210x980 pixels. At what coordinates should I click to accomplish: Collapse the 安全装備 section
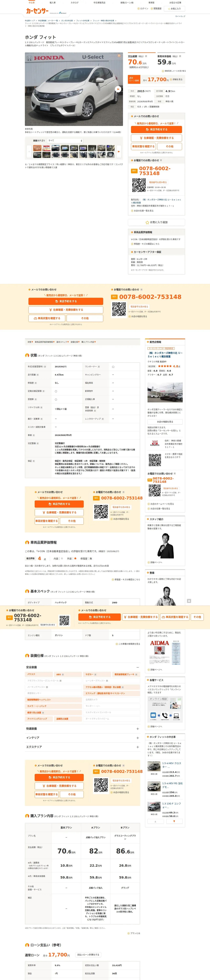(138, 667)
